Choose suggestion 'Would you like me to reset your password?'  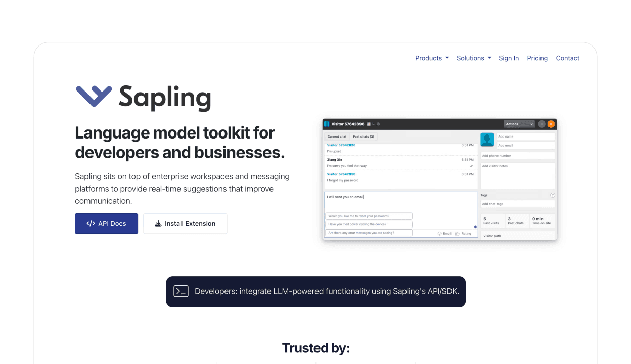[x=369, y=216]
